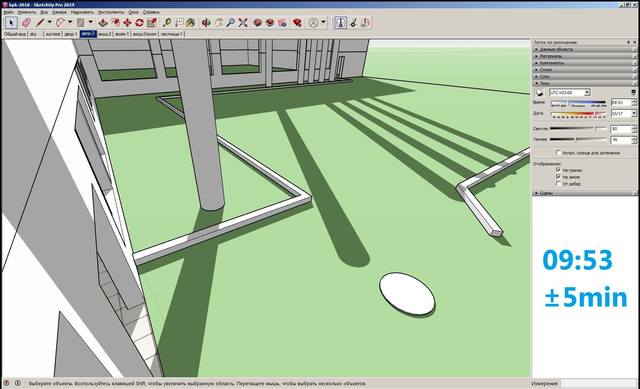Click the Время time-of-day slider
Viewport: 640px width, 389px height.
point(578,103)
